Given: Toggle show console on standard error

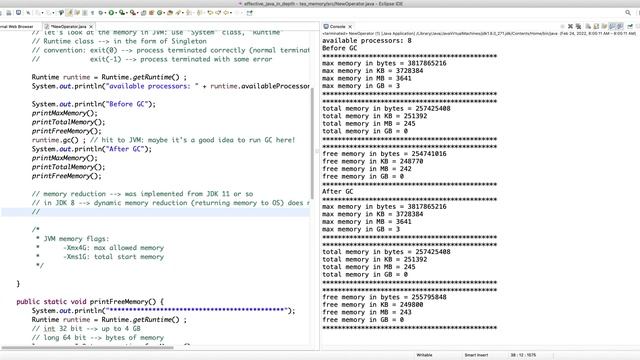Looking at the screenshot, I should tap(620, 26).
